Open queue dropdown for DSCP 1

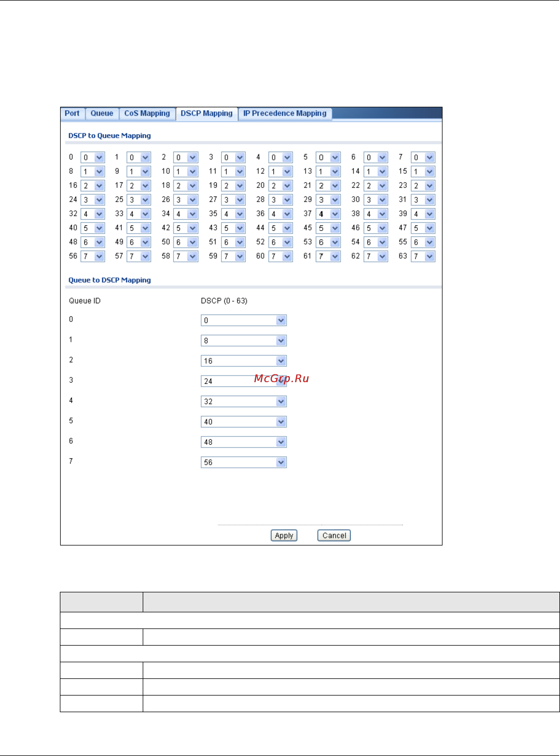pos(139,158)
